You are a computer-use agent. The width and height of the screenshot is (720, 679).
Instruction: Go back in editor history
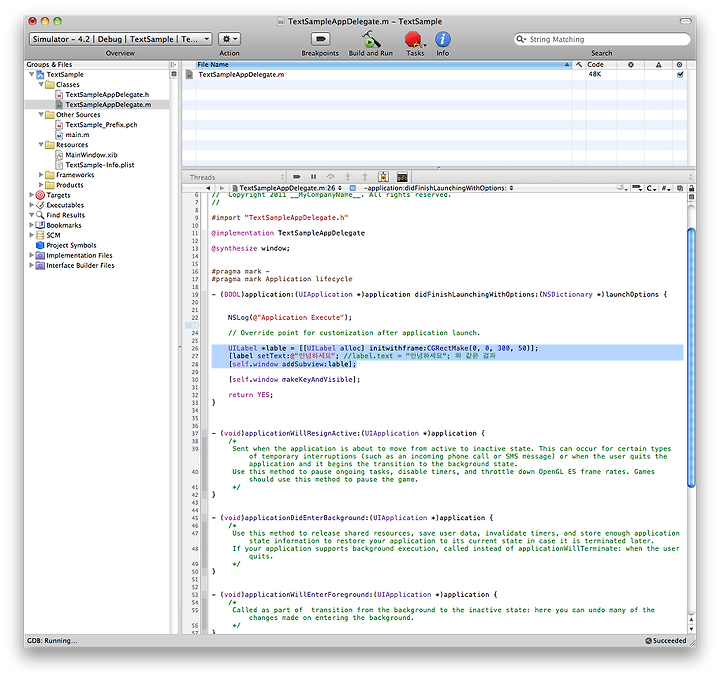pos(208,188)
